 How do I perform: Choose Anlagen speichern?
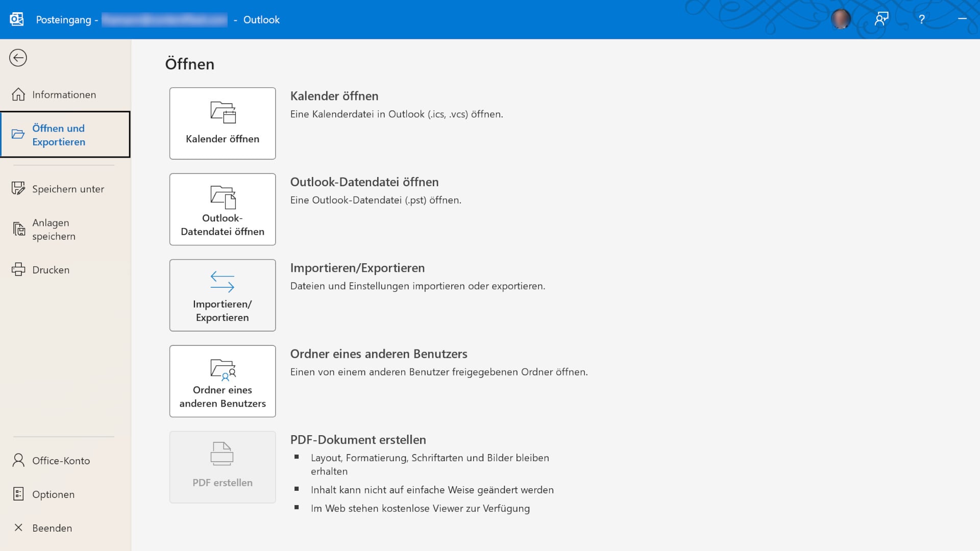click(65, 230)
